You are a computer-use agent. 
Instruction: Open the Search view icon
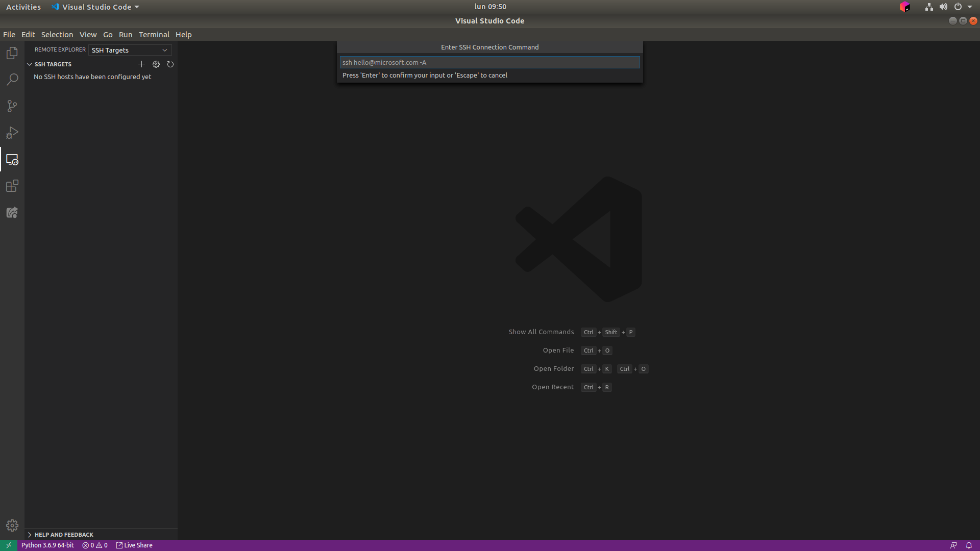[x=12, y=80]
